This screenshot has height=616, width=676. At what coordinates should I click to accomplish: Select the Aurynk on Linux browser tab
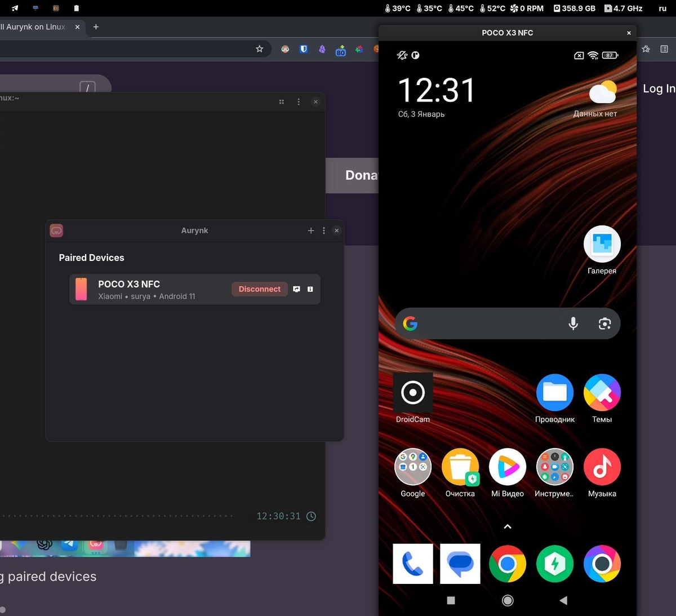click(x=33, y=26)
